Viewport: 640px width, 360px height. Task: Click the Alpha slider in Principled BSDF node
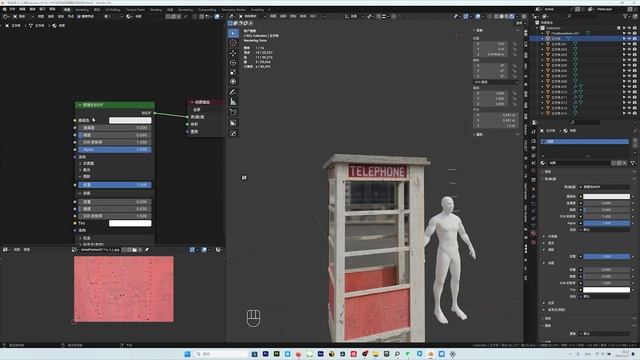coord(115,150)
